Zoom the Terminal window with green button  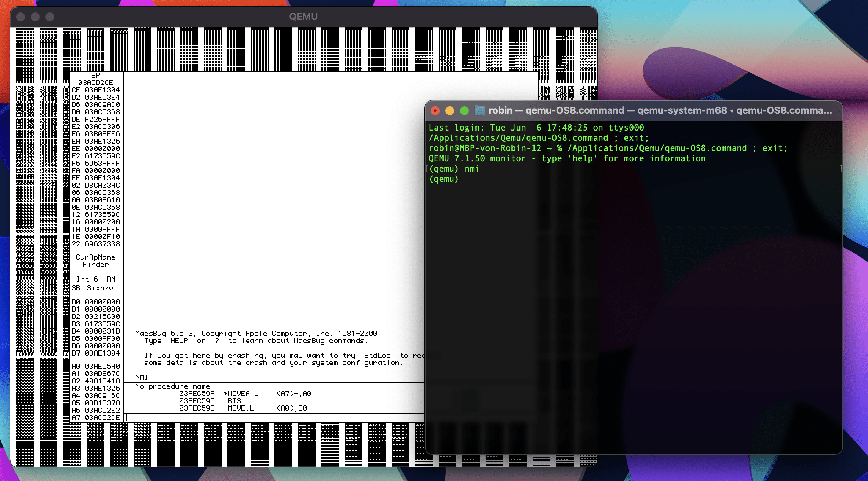click(x=464, y=111)
